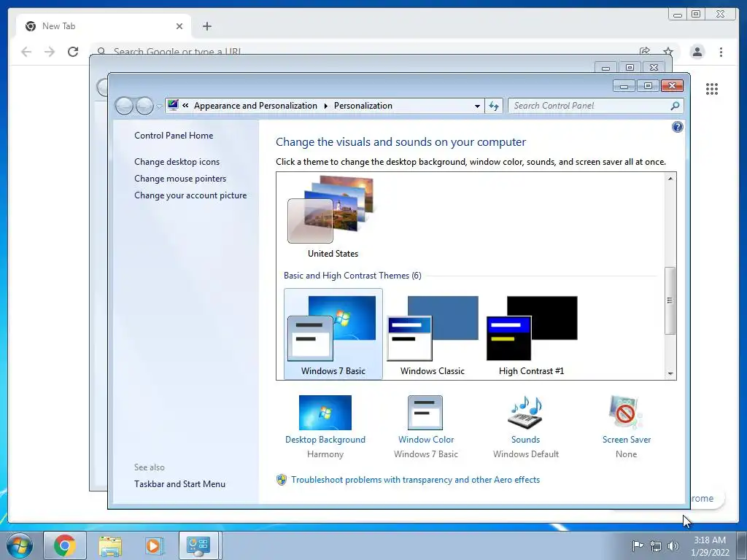
Task: Expand the address bar history dropdown
Action: (x=477, y=106)
